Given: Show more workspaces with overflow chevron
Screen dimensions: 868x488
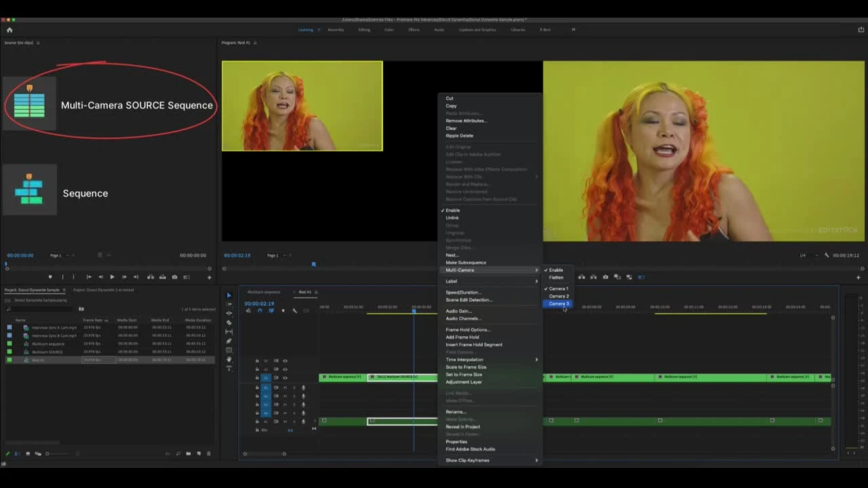Looking at the screenshot, I should (573, 30).
